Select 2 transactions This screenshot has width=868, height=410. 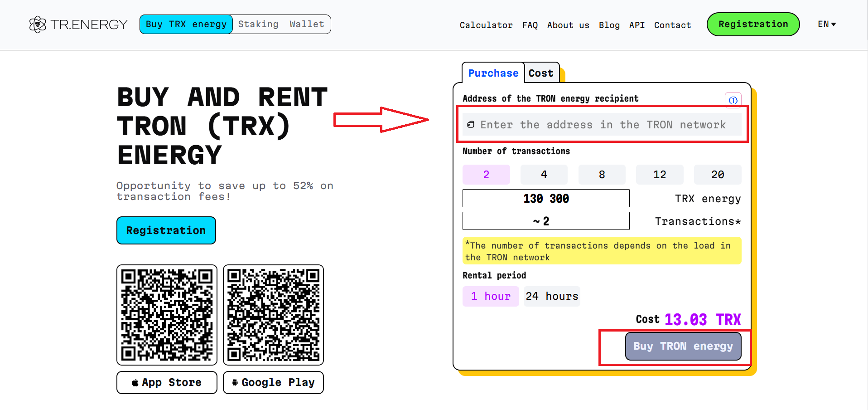click(486, 175)
